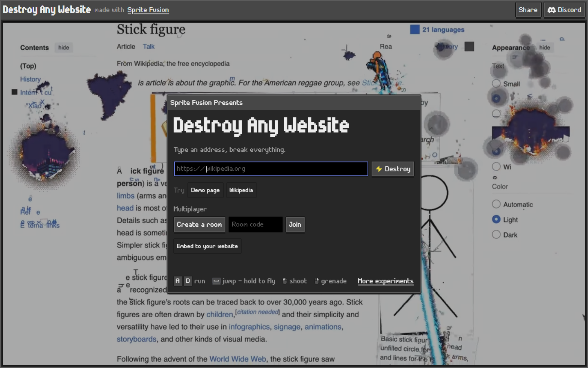The image size is (588, 368).
Task: Open the 'animations' link
Action: coord(323,327)
